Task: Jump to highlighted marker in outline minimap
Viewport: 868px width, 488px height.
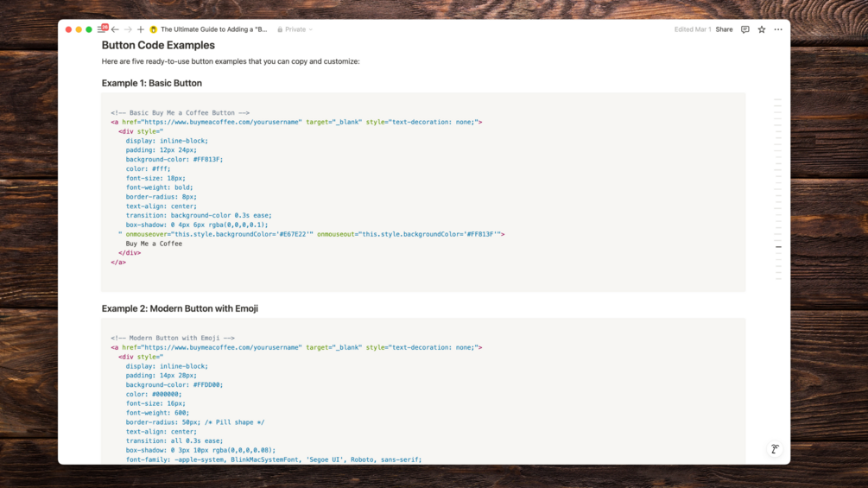Action: [x=778, y=247]
